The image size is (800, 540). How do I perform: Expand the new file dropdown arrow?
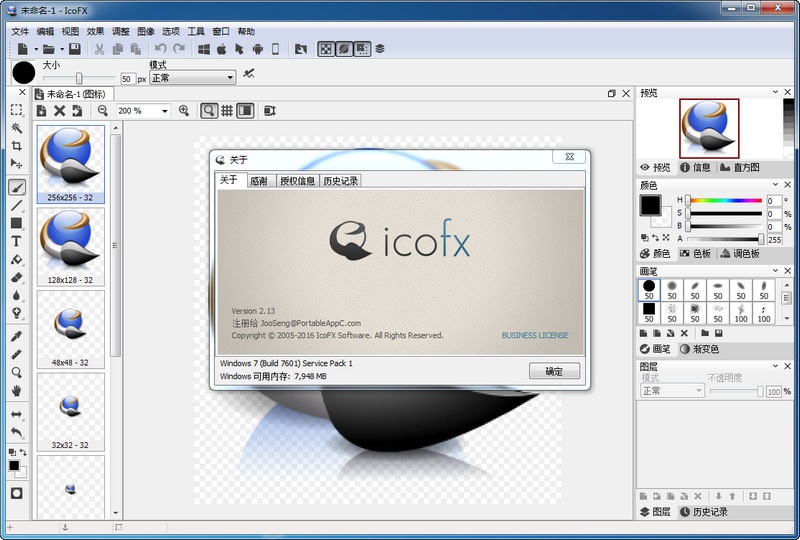click(x=36, y=50)
